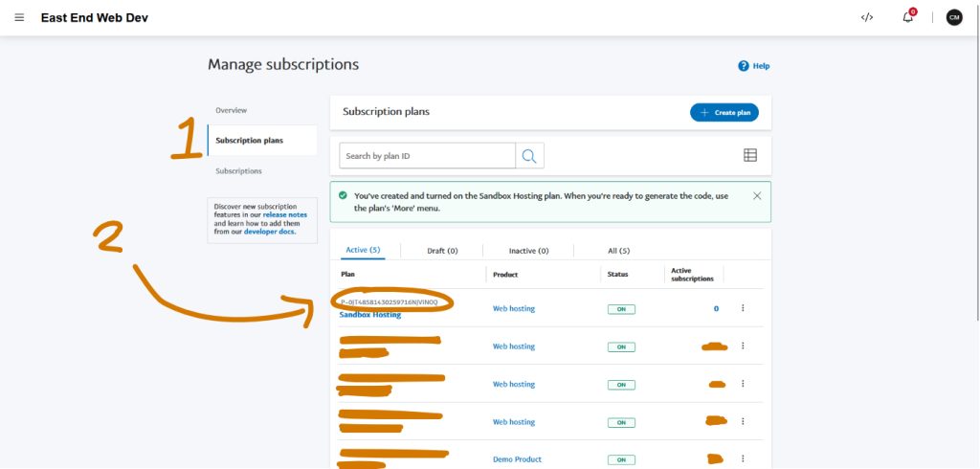Click the plan ID above Sandbox Hosting
This screenshot has width=980, height=469.
pyautogui.click(x=390, y=302)
